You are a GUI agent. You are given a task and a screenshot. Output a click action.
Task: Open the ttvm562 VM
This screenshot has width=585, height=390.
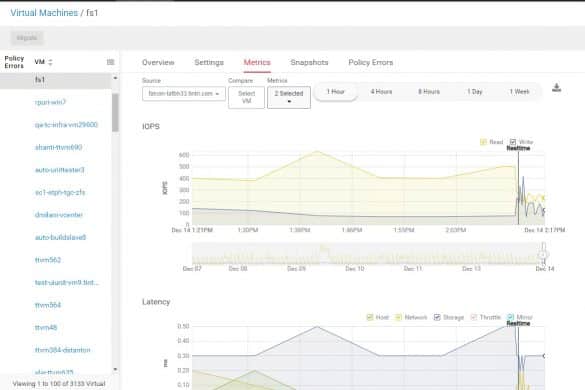pyautogui.click(x=48, y=260)
